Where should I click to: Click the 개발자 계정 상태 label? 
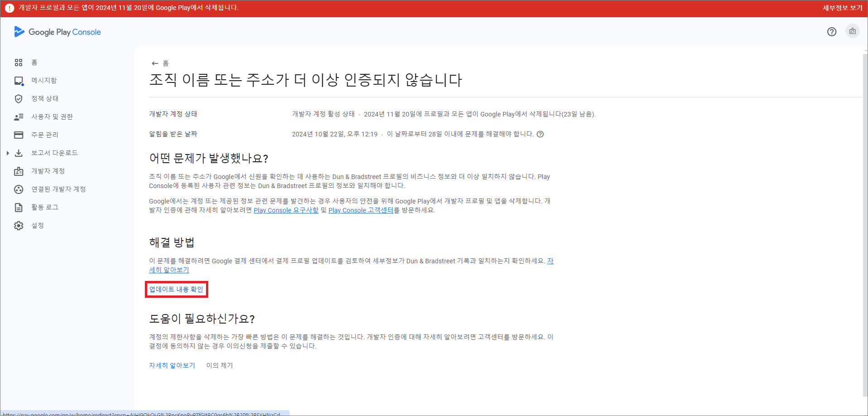(173, 114)
